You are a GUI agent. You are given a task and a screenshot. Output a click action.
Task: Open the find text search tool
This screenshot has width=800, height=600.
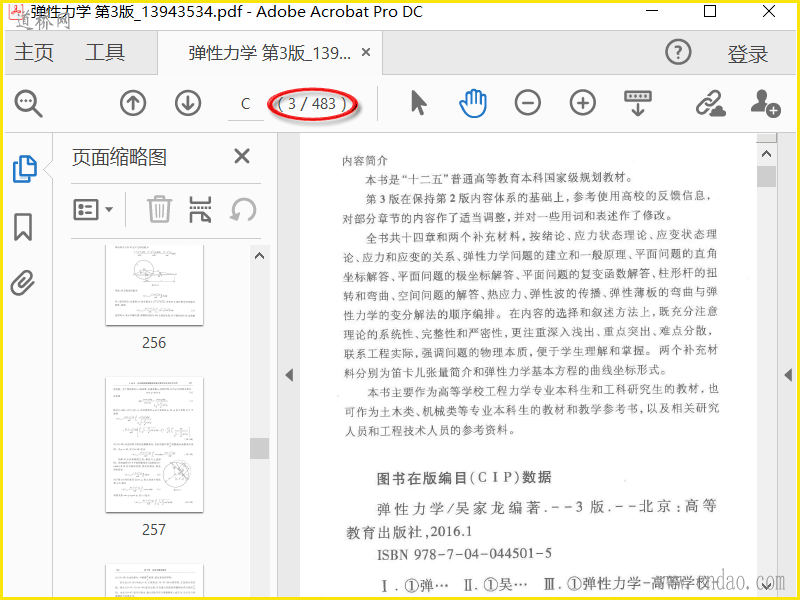(x=29, y=104)
